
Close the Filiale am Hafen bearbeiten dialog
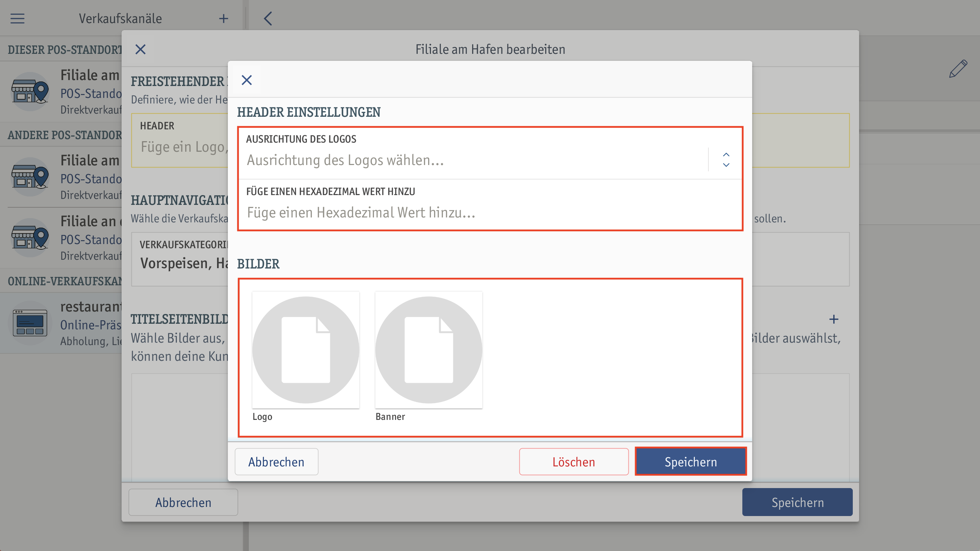coord(140,49)
